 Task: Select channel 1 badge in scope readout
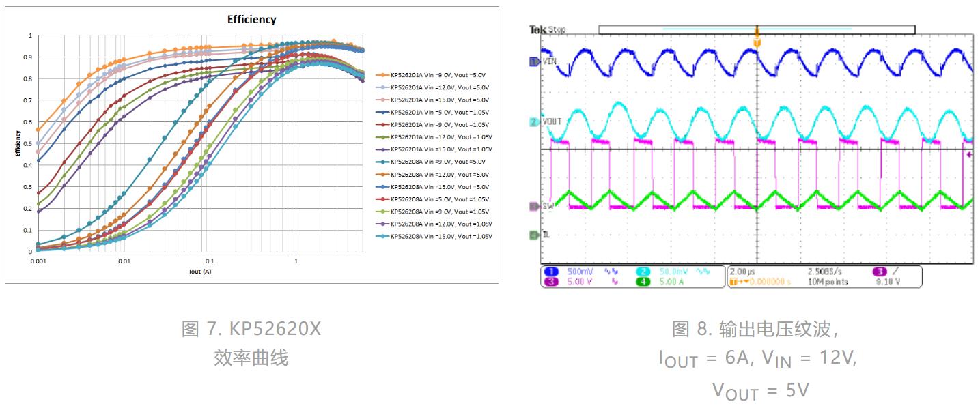click(x=552, y=272)
